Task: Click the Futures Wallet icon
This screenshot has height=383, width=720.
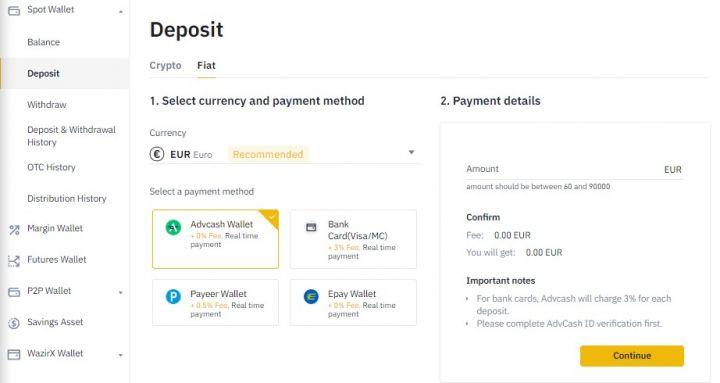Action: click(14, 261)
